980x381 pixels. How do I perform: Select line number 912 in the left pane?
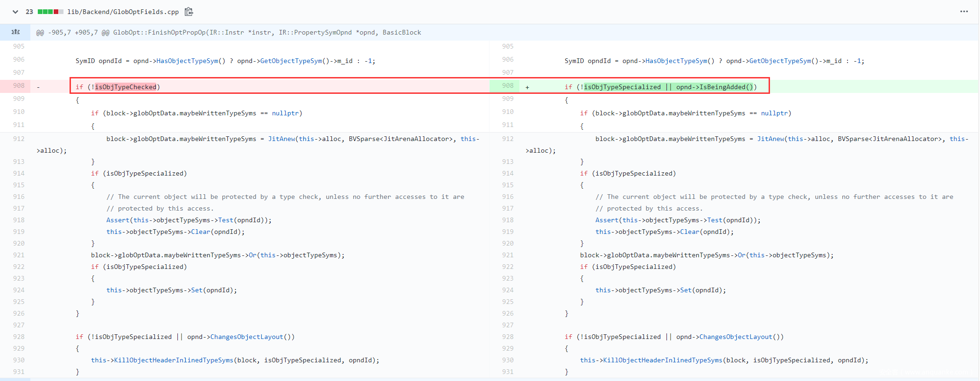pyautogui.click(x=19, y=139)
